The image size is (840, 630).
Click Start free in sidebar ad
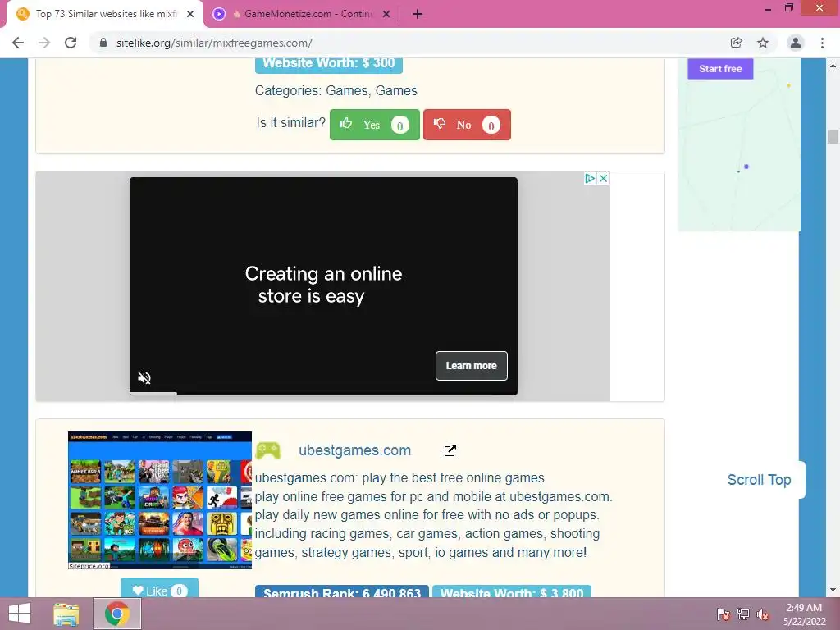click(x=720, y=69)
